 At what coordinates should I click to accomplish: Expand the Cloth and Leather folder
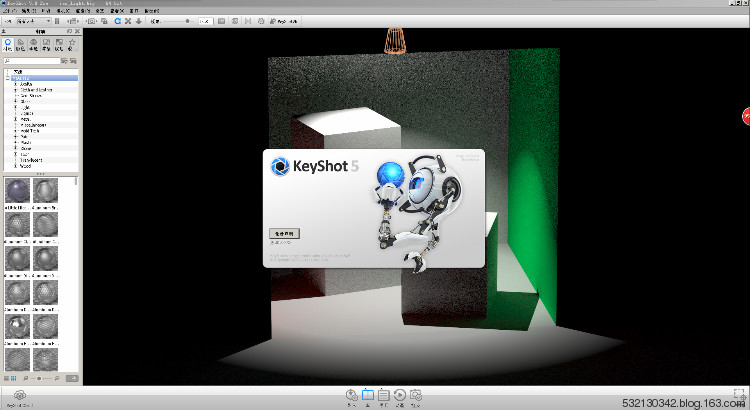15,90
